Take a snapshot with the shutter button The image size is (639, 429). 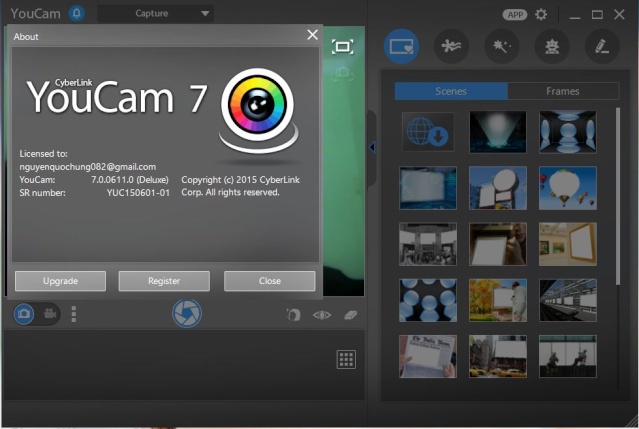coord(187,313)
